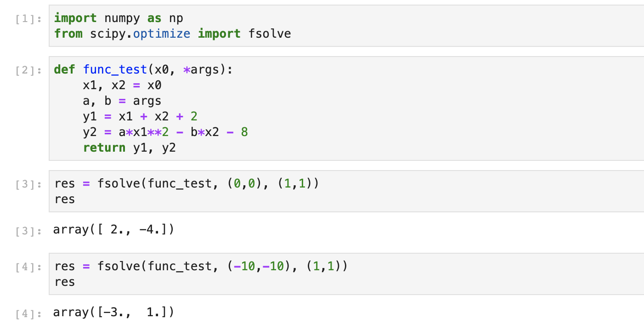Select the In [3] input prompt
The width and height of the screenshot is (644, 330).
pos(28,185)
